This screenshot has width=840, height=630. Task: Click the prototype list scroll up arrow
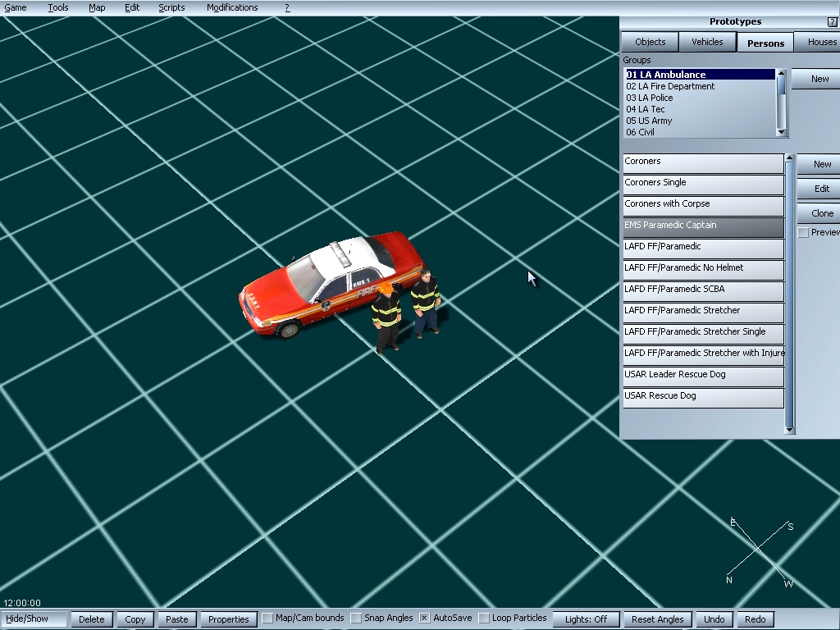(x=789, y=158)
